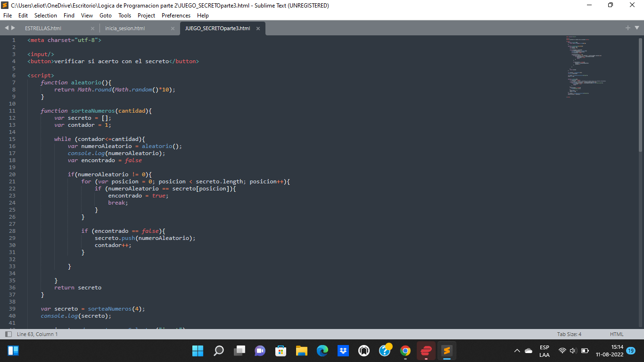Image resolution: width=644 pixels, height=362 pixels.
Task: Click line number 20 in gutter
Action: [x=12, y=174]
